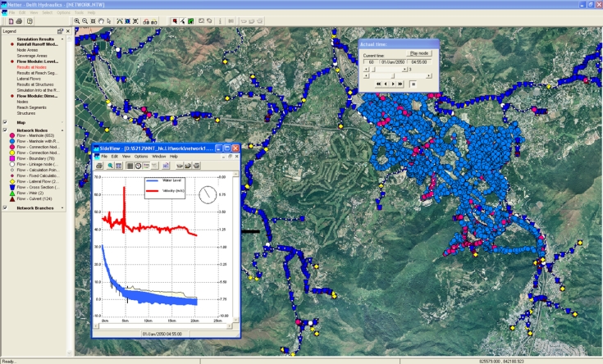
Task: Jump to the first timestep with rewind button
Action: (378, 84)
